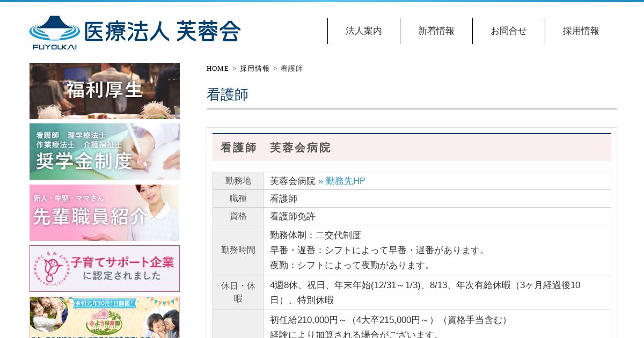Follow the 勤務先HP link
The width and height of the screenshot is (644, 338).
point(342,181)
